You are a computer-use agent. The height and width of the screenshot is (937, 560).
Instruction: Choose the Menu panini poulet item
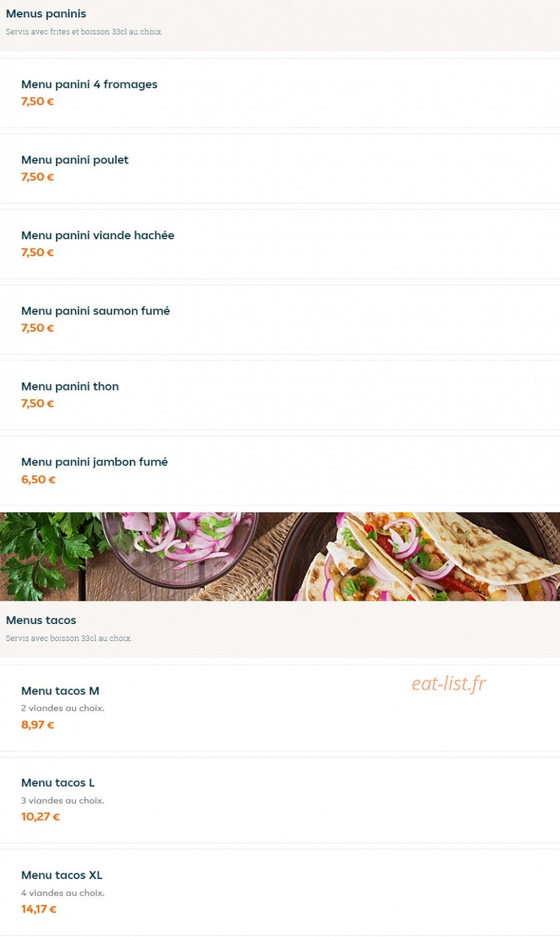(280, 169)
